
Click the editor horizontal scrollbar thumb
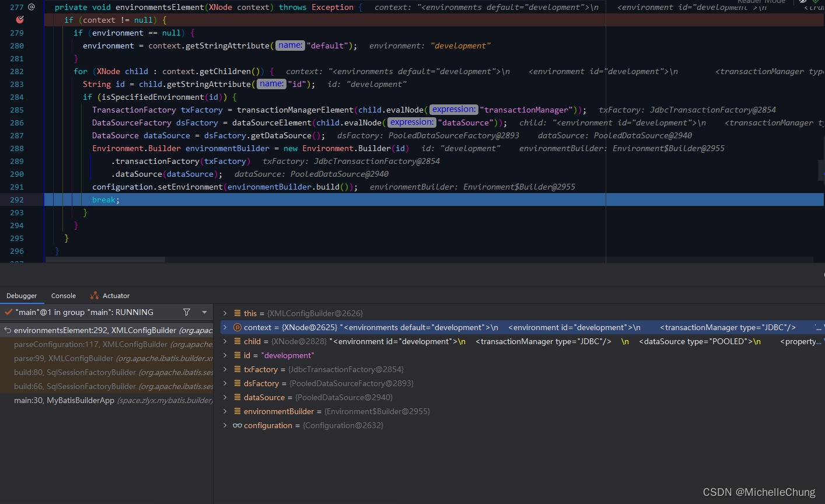point(105,260)
